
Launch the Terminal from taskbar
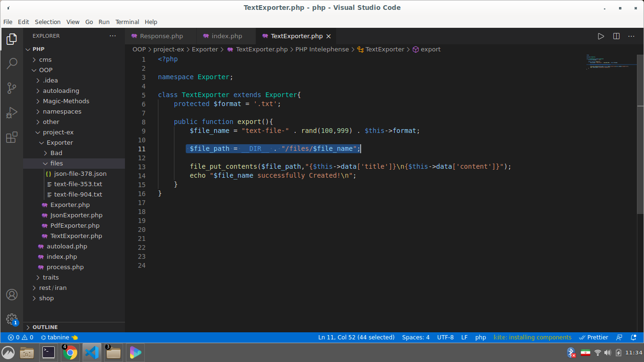pyautogui.click(x=49, y=353)
